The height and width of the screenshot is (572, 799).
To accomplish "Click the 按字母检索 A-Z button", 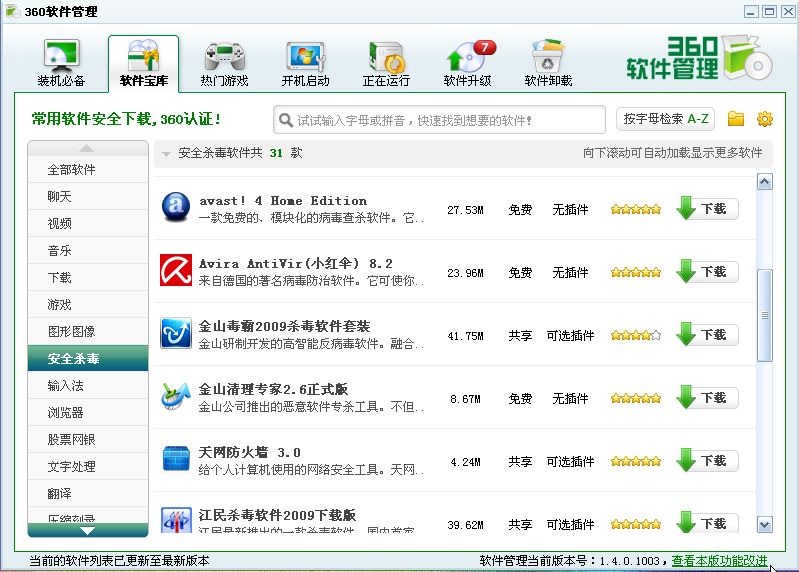I will pos(665,119).
